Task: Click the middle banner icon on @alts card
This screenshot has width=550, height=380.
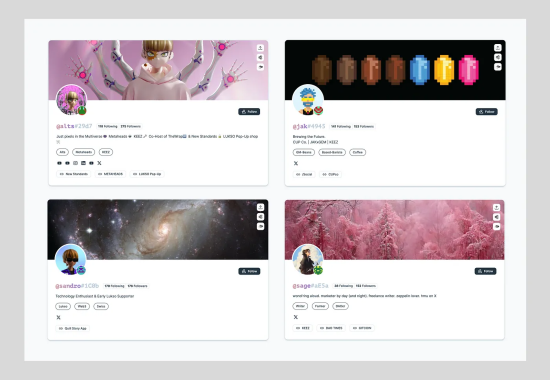Action: pyautogui.click(x=260, y=57)
